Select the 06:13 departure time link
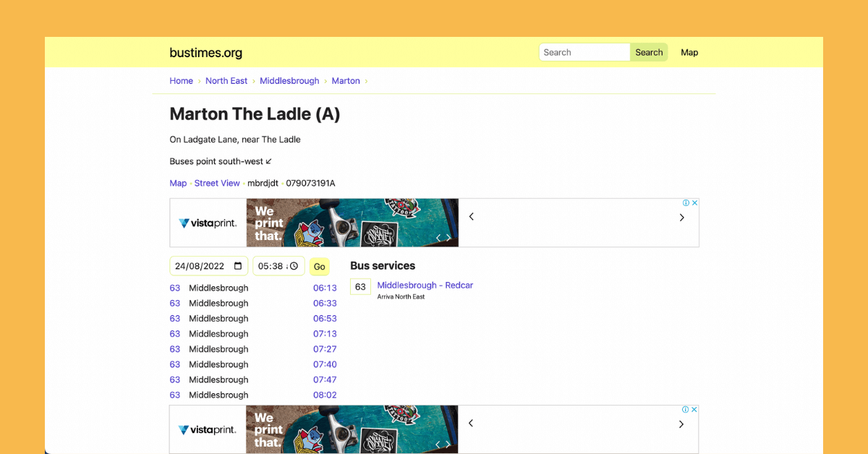Viewport: 868px width, 454px height. [326, 287]
